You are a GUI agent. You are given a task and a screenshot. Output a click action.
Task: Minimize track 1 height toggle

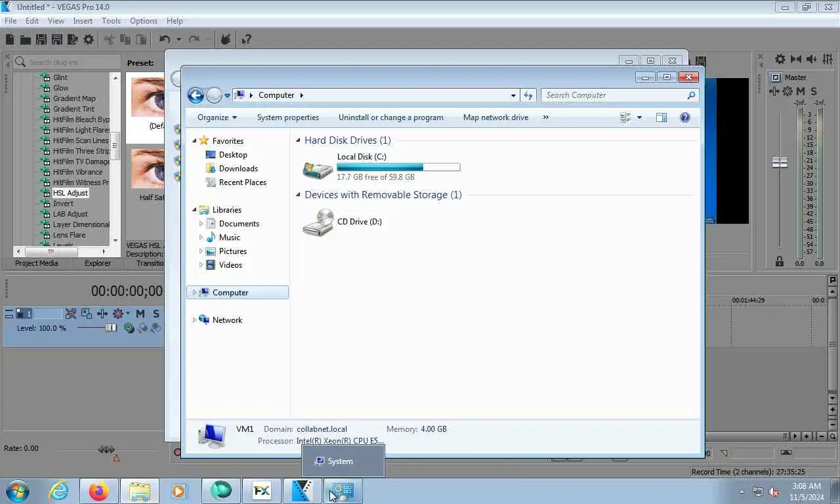tap(9, 314)
